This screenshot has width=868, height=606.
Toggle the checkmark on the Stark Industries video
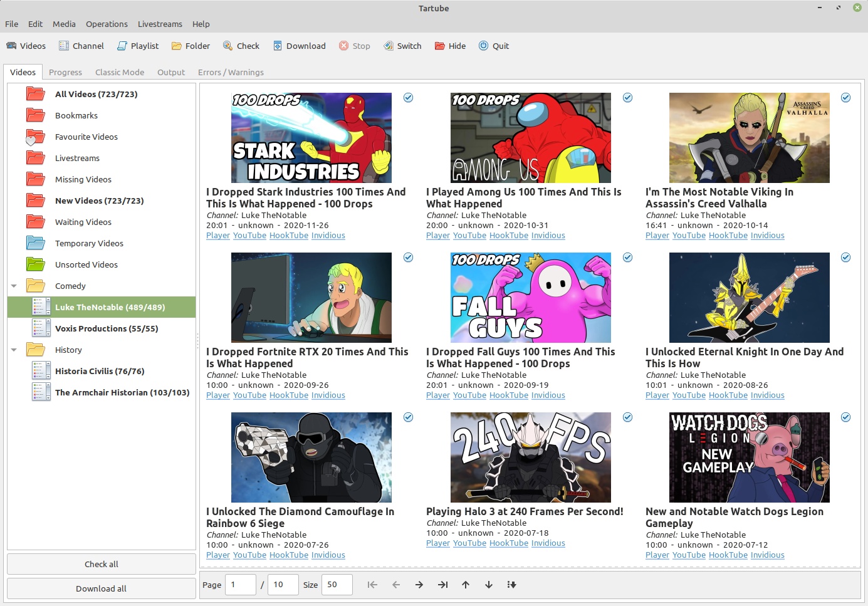point(408,98)
